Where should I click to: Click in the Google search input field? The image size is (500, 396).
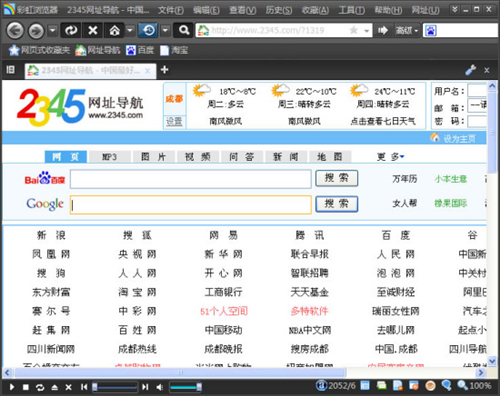coord(191,204)
